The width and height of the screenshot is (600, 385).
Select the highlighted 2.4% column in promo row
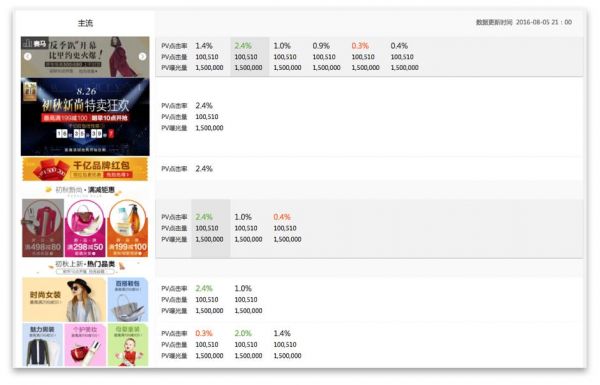coord(210,228)
